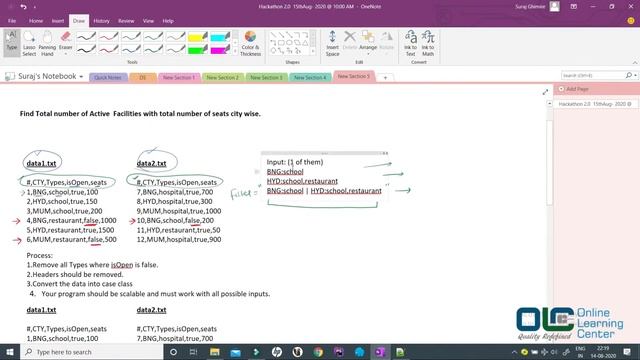Collapse the ribbon chevron

tap(635, 62)
